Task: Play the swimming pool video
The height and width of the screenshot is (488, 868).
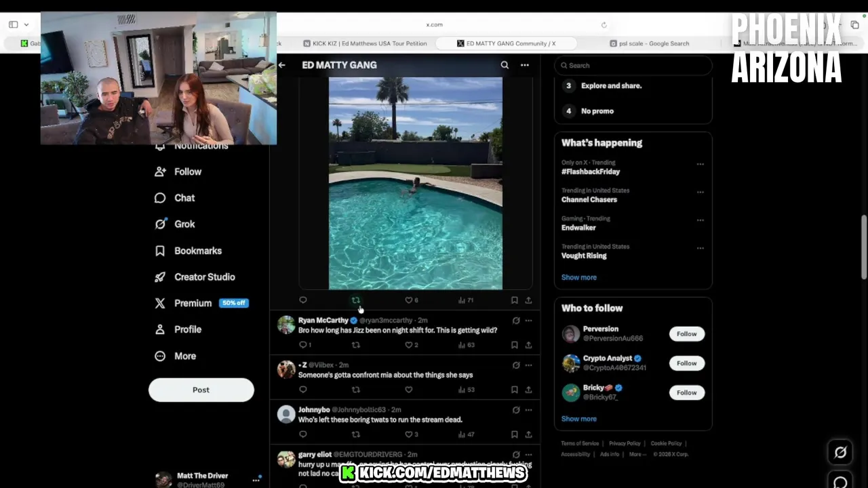Action: coord(416,184)
